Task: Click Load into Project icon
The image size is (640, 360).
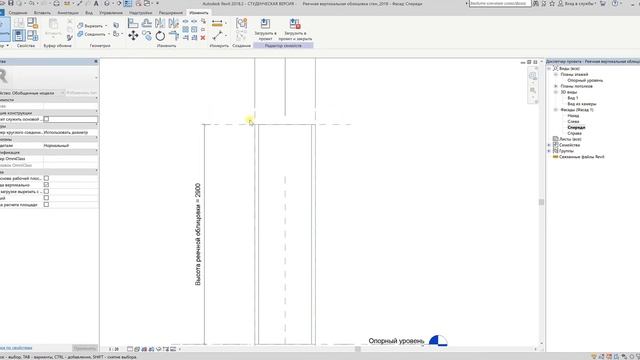Action: point(265,24)
